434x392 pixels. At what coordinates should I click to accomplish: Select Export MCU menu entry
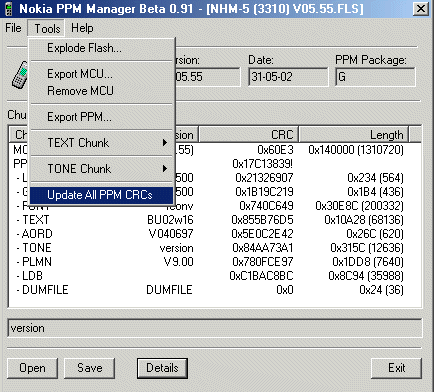[x=102, y=74]
